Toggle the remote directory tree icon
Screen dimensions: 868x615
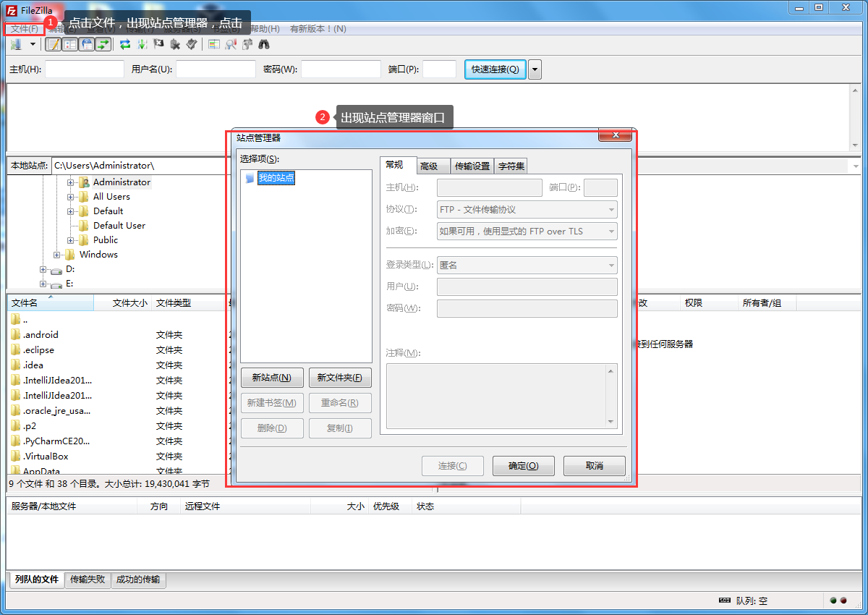[87, 44]
